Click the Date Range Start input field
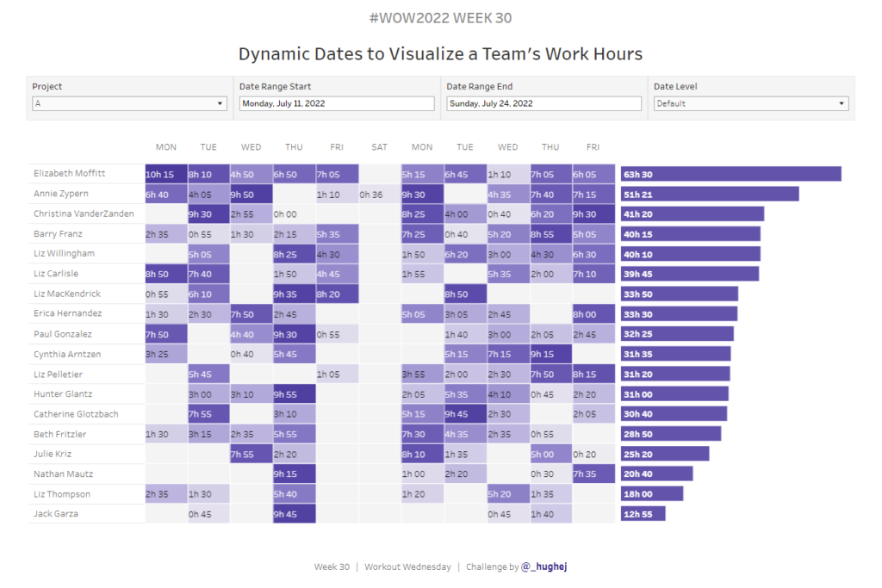The width and height of the screenshot is (882, 588). pos(337,103)
